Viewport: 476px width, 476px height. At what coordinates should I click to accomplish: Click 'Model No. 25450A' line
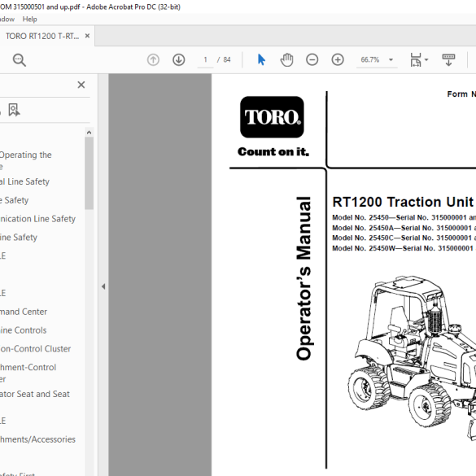(x=404, y=228)
